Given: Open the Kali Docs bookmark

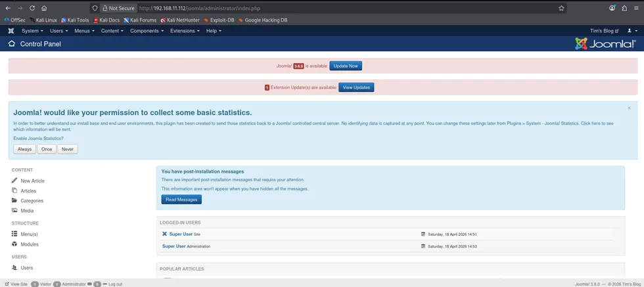Looking at the screenshot, I should [x=106, y=20].
